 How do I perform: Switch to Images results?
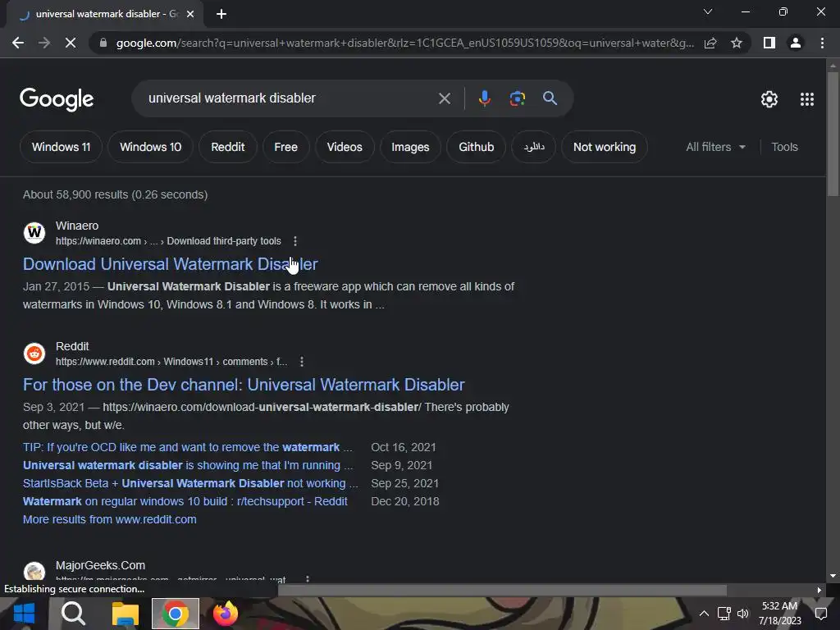pyautogui.click(x=410, y=147)
